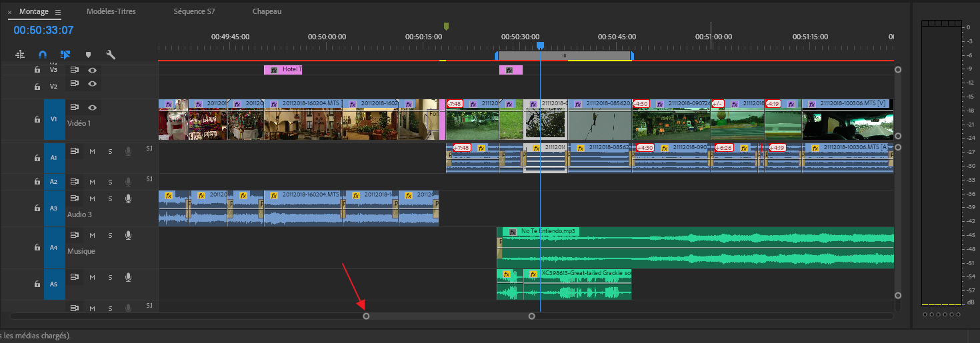
Task: Hide track V1 with the eye icon
Action: click(92, 107)
